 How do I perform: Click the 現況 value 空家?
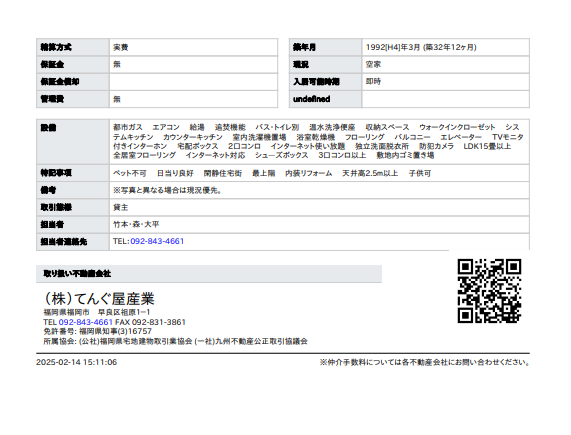click(x=373, y=64)
